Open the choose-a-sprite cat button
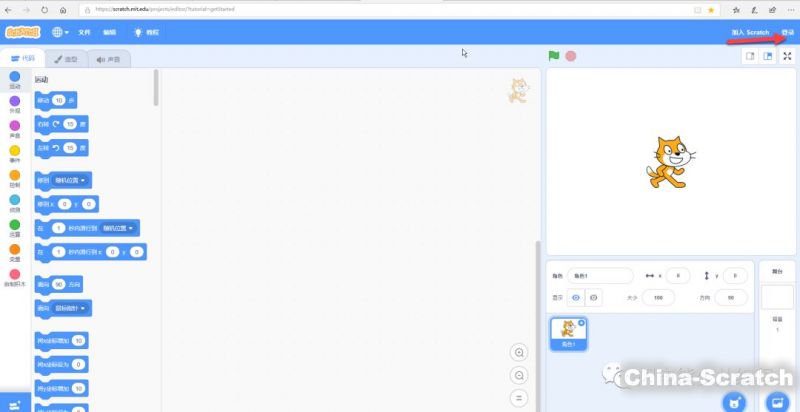Image resolution: width=800 pixels, height=412 pixels. pos(735,401)
